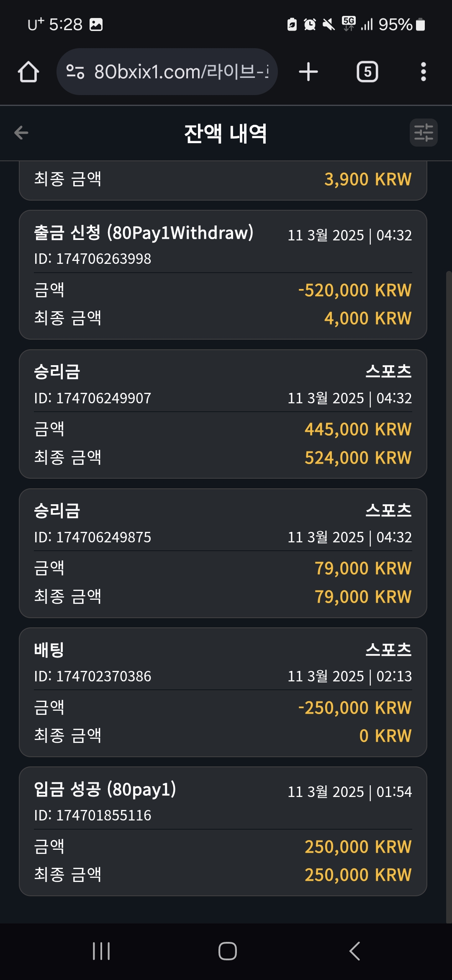Screen dimensions: 452x980
Task: Tap the Android recent apps button
Action: click(x=101, y=951)
